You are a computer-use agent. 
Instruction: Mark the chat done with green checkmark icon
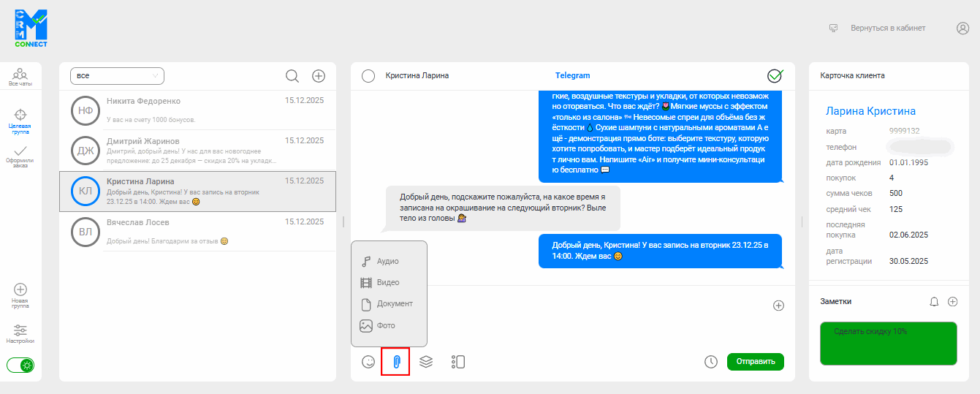pos(775,75)
